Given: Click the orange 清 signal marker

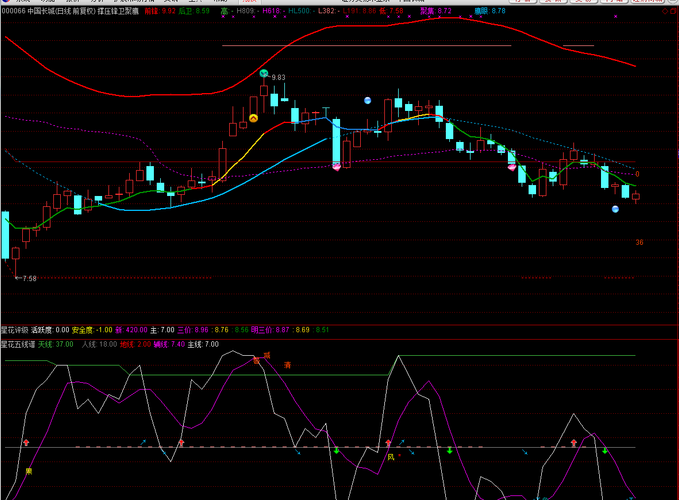Looking at the screenshot, I should coord(287,365).
